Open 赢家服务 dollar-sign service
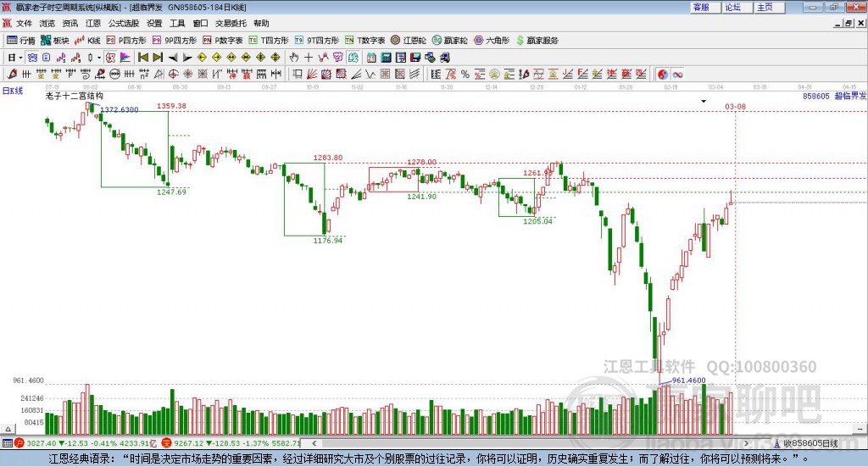 (x=537, y=41)
